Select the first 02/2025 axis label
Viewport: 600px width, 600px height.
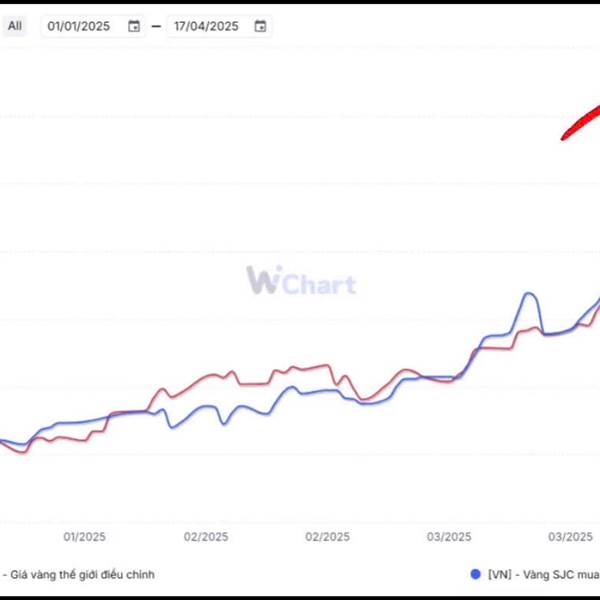tap(206, 537)
